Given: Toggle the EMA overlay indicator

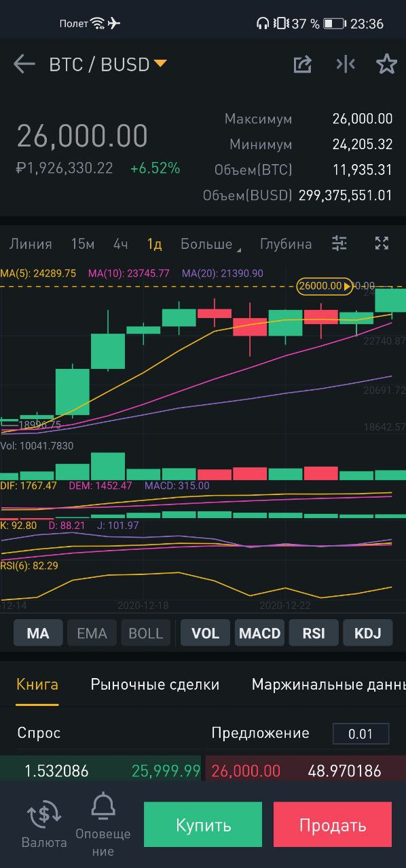Looking at the screenshot, I should (92, 633).
